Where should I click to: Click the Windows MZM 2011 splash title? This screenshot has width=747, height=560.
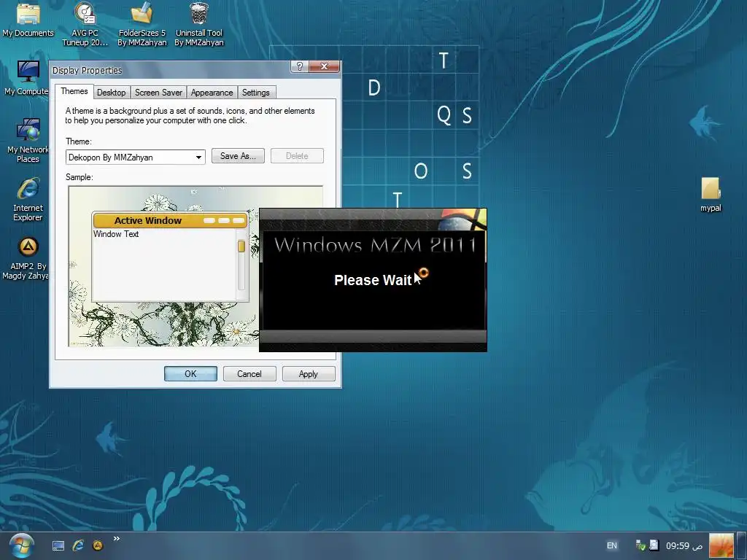pos(376,245)
